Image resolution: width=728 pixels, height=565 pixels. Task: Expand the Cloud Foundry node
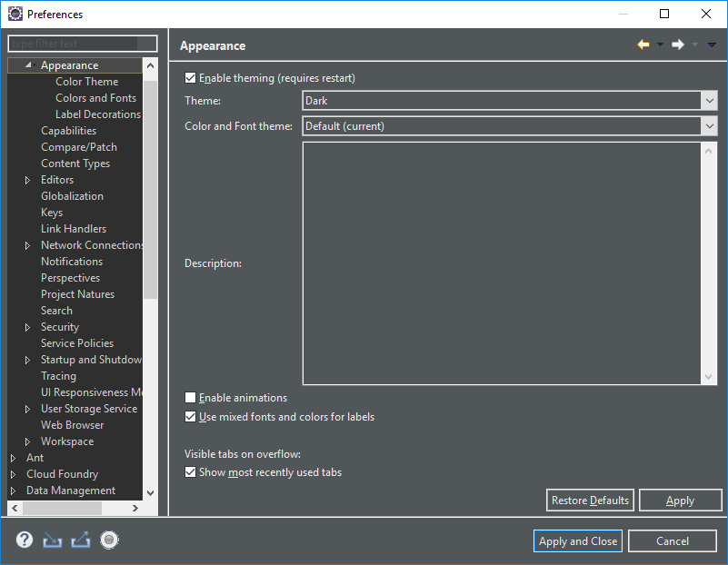coord(13,474)
